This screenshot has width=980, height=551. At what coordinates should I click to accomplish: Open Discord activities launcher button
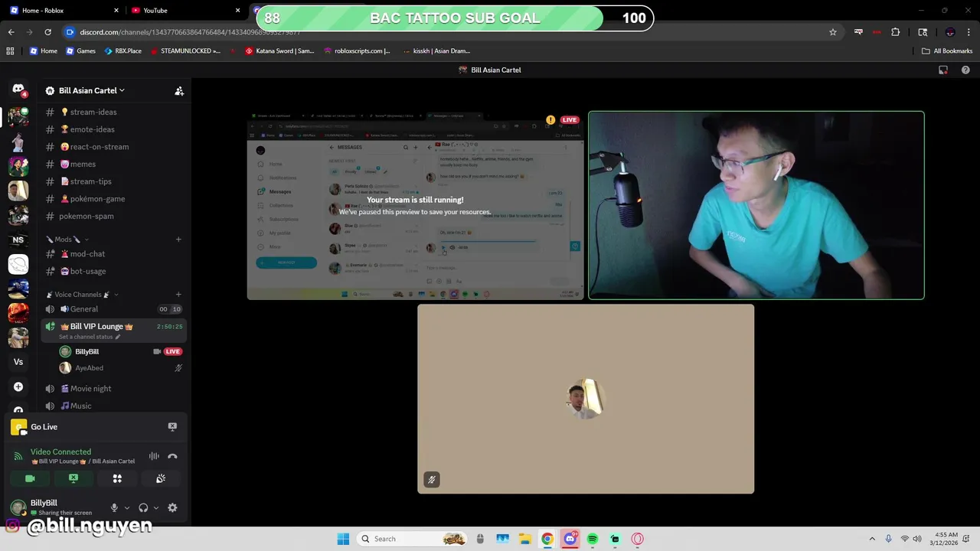tap(117, 478)
